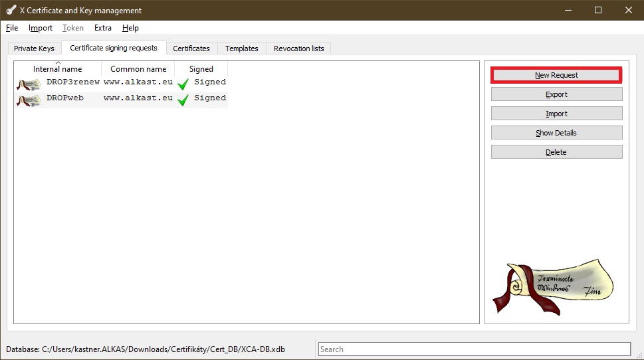
Task: Sort by Internal name column header
Action: click(58, 69)
